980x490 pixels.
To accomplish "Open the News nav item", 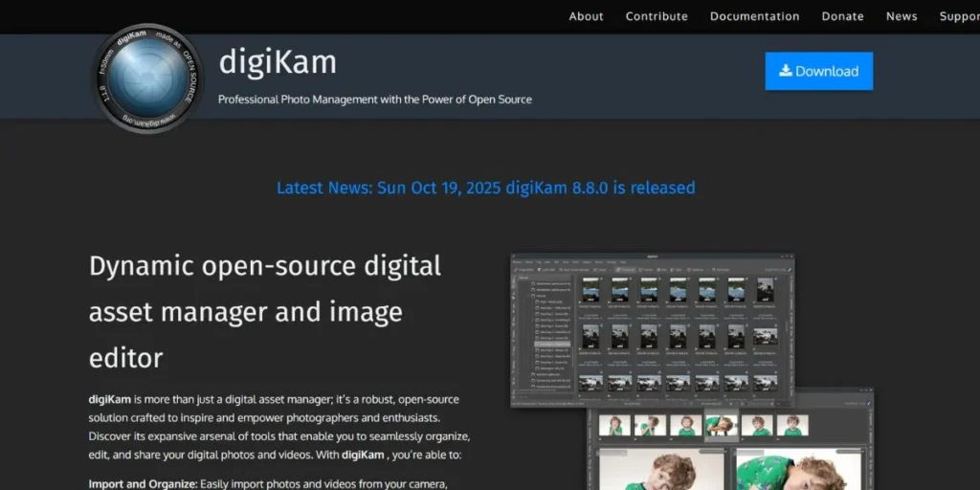I will pyautogui.click(x=902, y=16).
